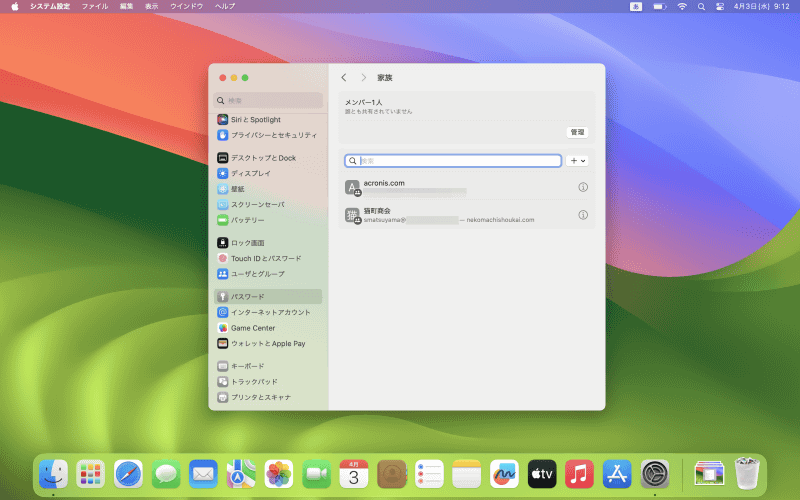Open the input source menu

(x=636, y=6)
